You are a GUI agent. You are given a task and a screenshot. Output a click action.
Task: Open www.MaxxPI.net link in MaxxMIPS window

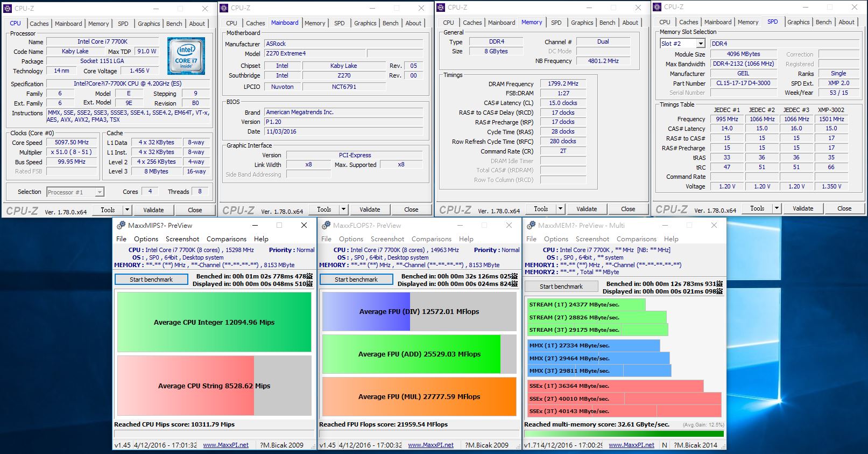pyautogui.click(x=225, y=445)
